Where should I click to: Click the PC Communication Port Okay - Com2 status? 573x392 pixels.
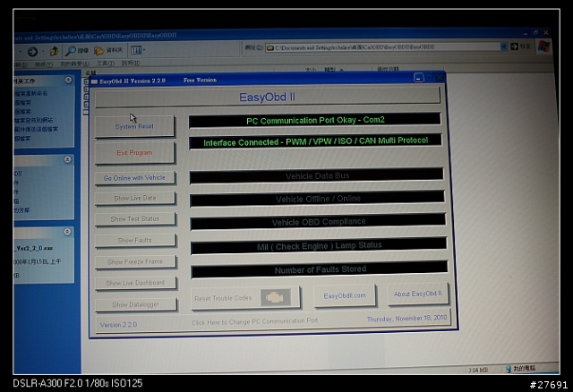315,120
